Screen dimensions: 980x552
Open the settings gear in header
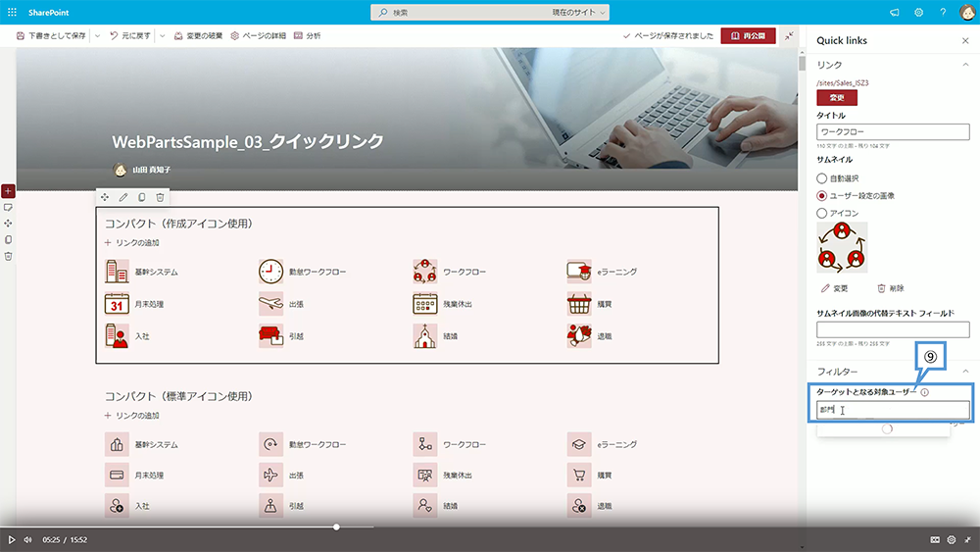click(x=919, y=12)
